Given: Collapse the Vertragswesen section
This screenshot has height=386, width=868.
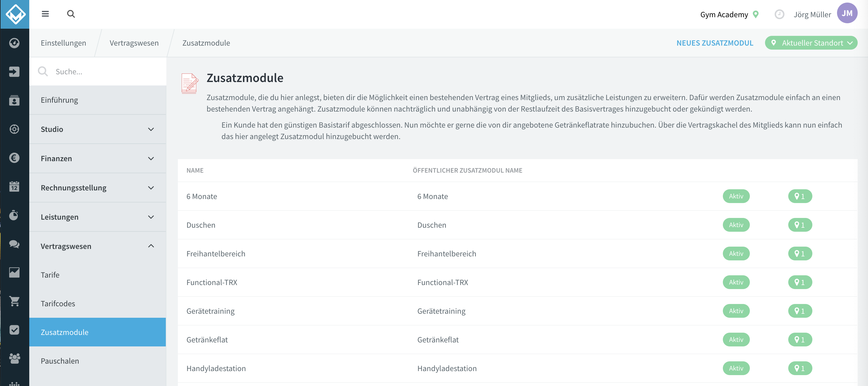Looking at the screenshot, I should point(97,246).
